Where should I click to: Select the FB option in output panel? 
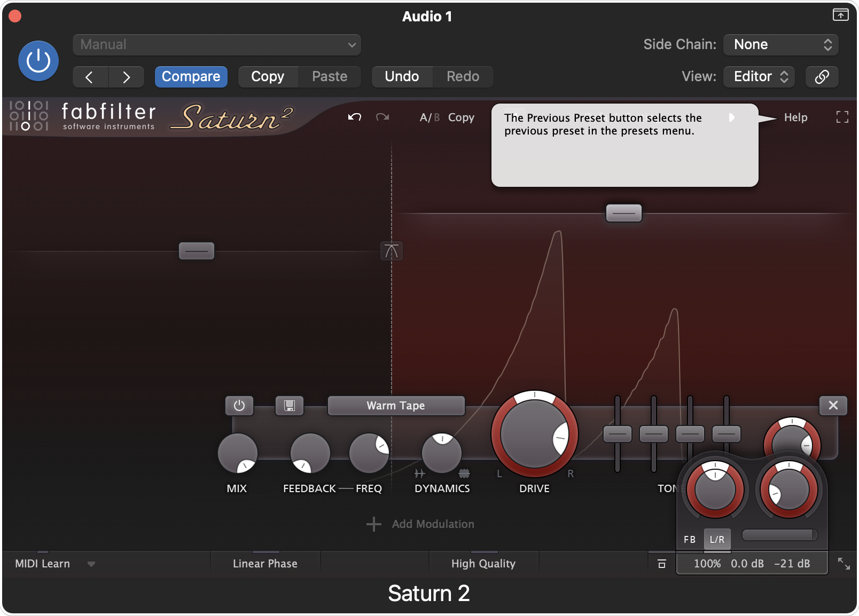[690, 540]
